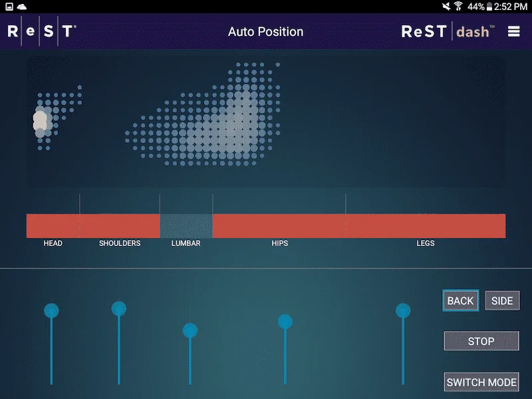Click the lumbar zone slider knob
Image resolution: width=532 pixels, height=399 pixels.
tap(190, 331)
